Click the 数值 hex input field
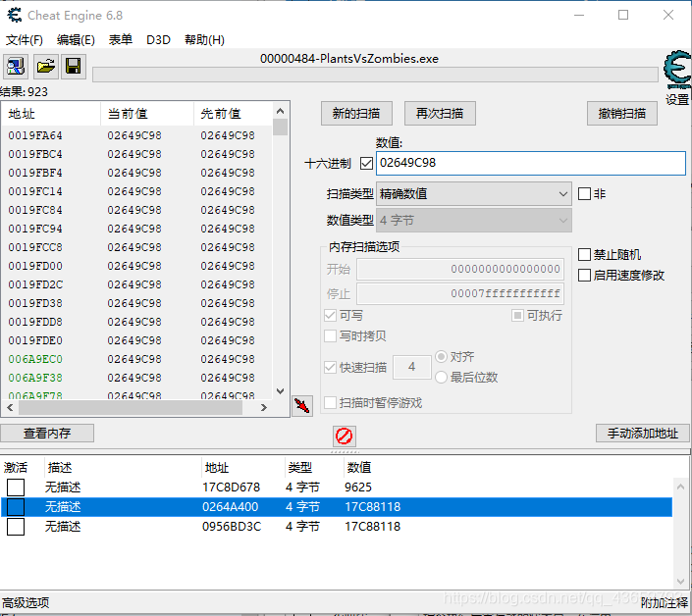 point(531,163)
